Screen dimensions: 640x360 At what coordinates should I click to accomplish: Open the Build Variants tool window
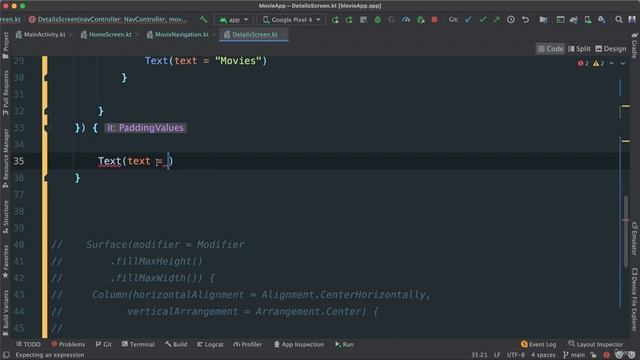coord(5,312)
